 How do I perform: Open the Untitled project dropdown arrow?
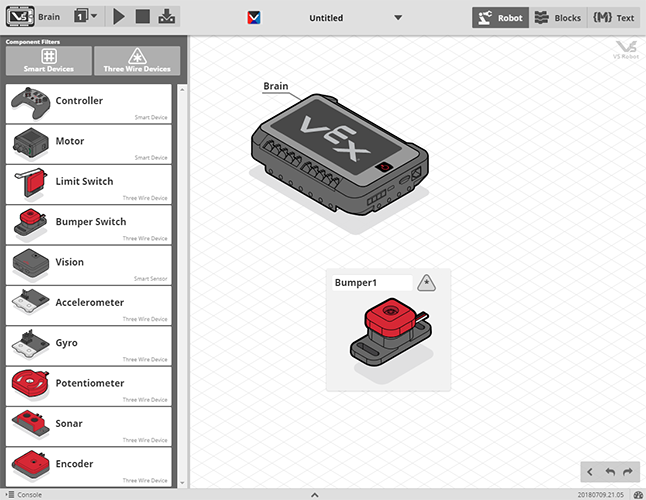click(398, 18)
